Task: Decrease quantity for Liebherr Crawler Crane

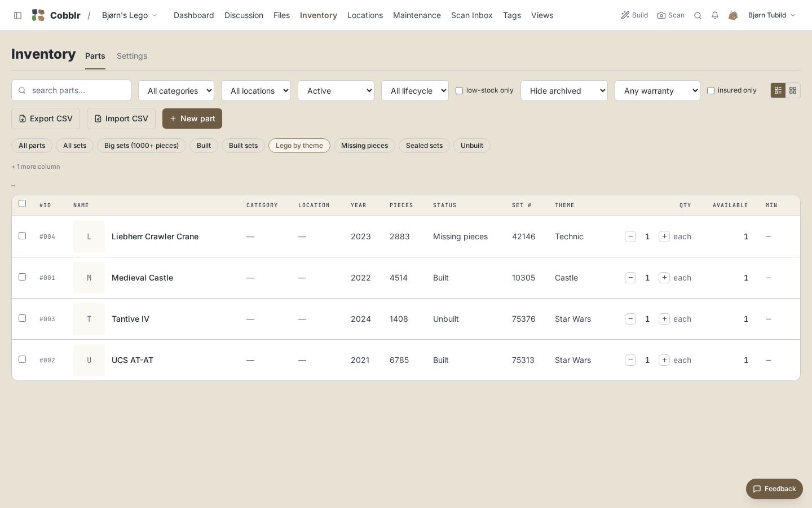Action: tap(630, 237)
